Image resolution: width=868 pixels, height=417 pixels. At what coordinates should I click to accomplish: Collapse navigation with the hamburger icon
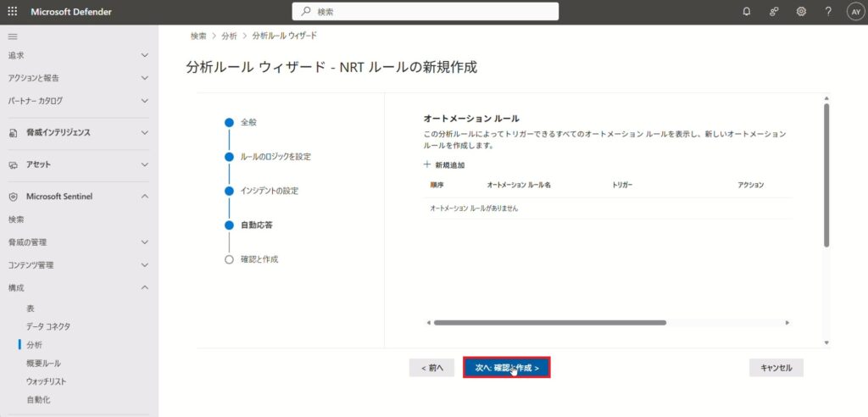[x=13, y=36]
